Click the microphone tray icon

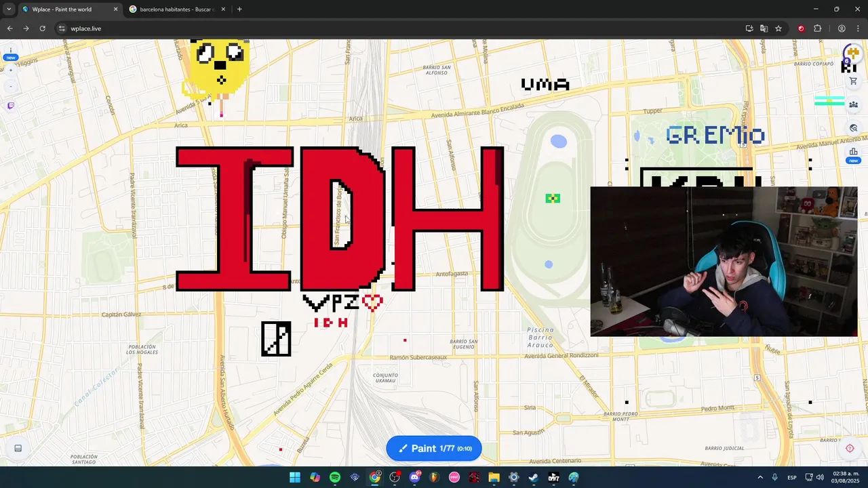point(774,477)
